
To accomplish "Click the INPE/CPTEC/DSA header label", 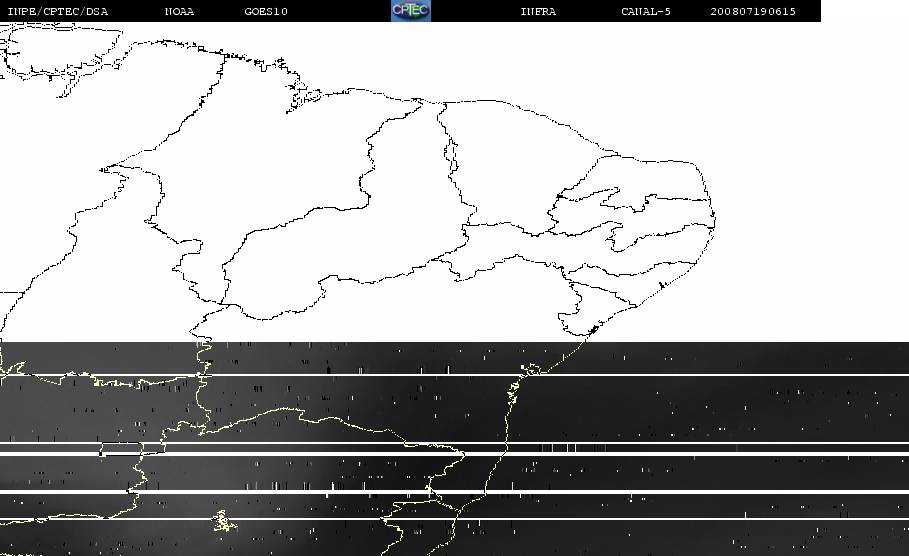I will (57, 12).
